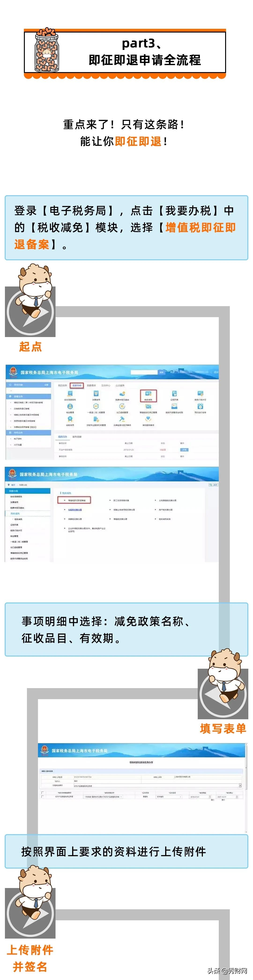Viewport: 253px width, 980px height.
Task: Click the 有效期起 date field
Action: click(x=201, y=797)
